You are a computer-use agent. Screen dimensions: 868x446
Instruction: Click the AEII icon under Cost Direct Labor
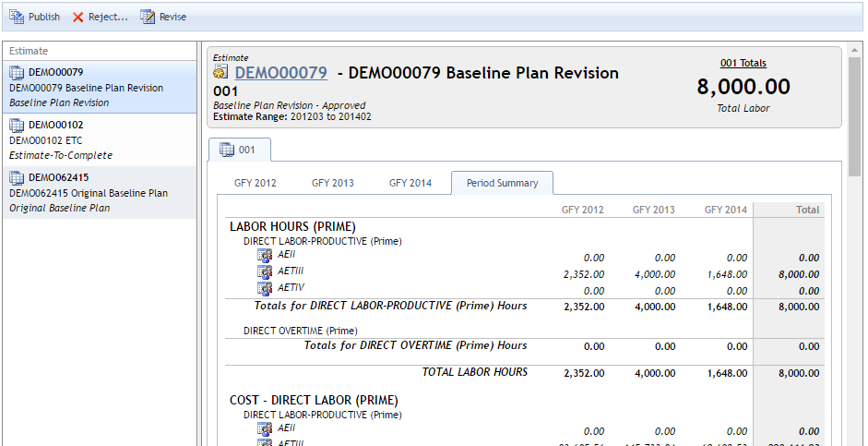265,428
